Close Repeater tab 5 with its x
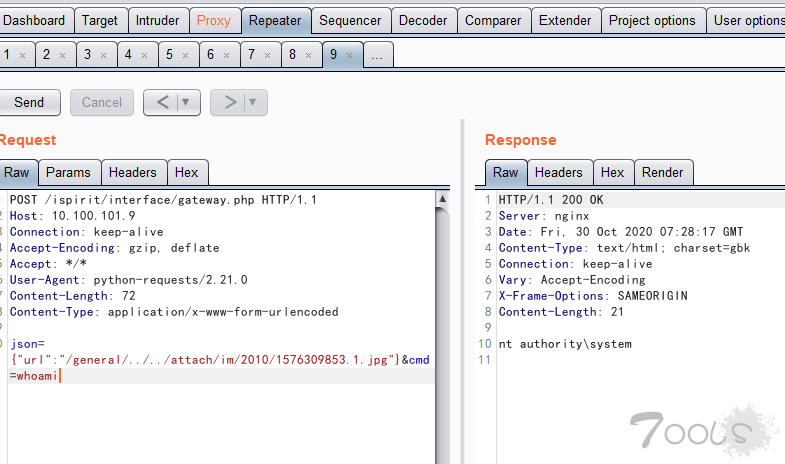785x464 pixels. coord(186,56)
